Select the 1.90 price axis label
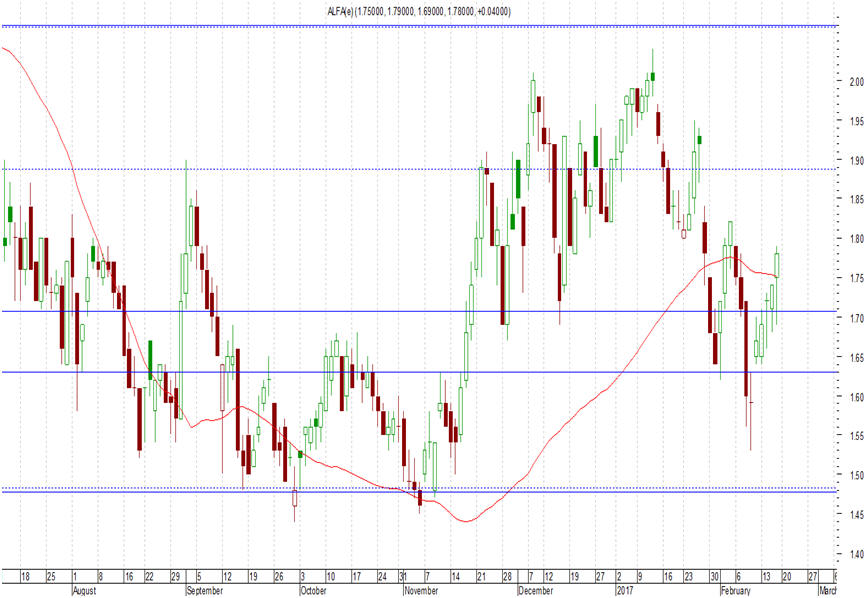 856,161
